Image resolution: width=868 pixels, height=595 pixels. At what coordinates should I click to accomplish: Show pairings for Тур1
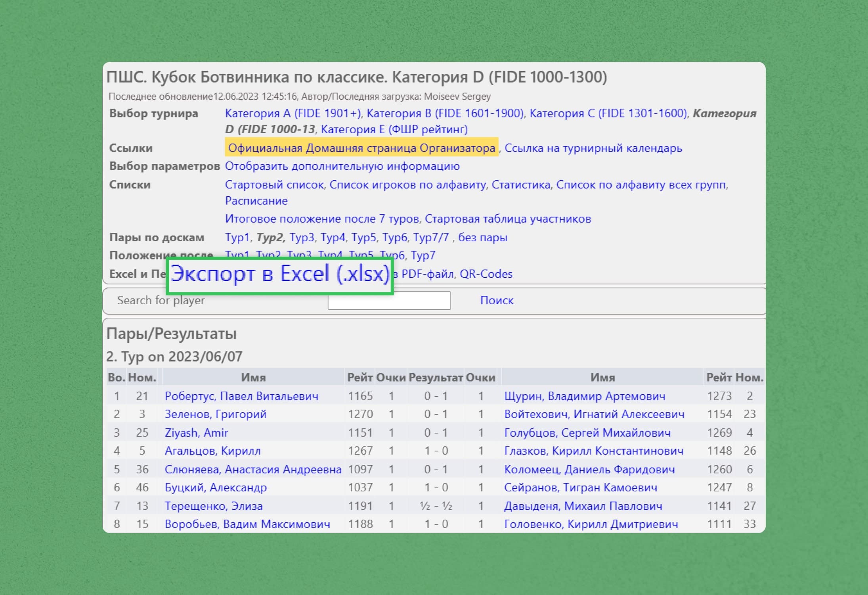click(x=237, y=238)
